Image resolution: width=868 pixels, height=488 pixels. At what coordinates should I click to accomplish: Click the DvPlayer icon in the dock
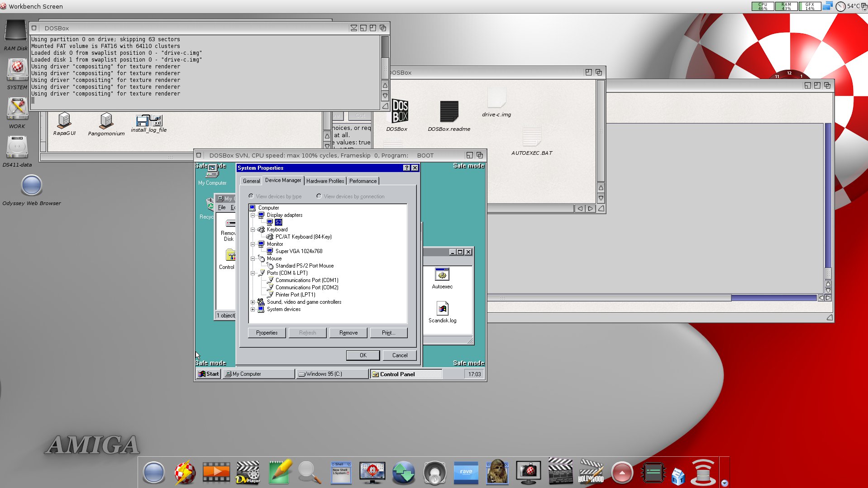click(x=248, y=472)
